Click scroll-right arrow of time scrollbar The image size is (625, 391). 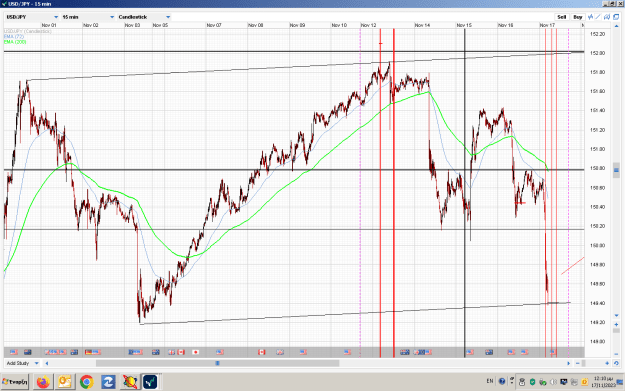coord(569,363)
